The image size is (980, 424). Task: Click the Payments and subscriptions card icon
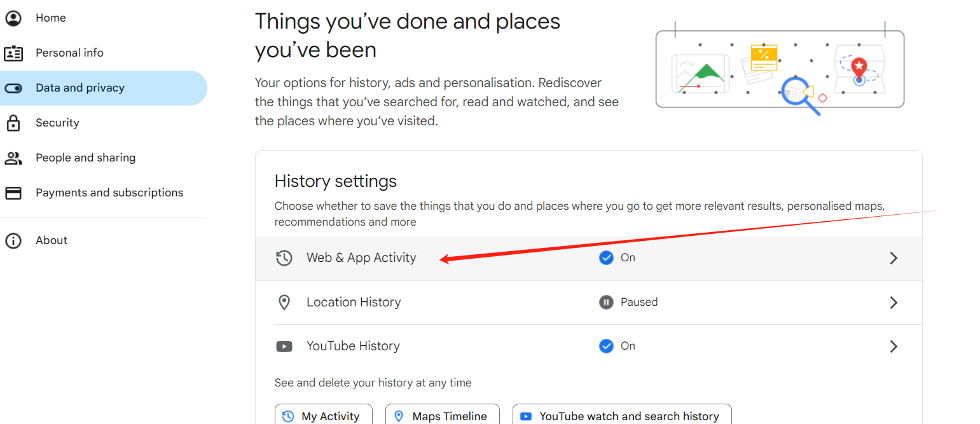point(13,193)
